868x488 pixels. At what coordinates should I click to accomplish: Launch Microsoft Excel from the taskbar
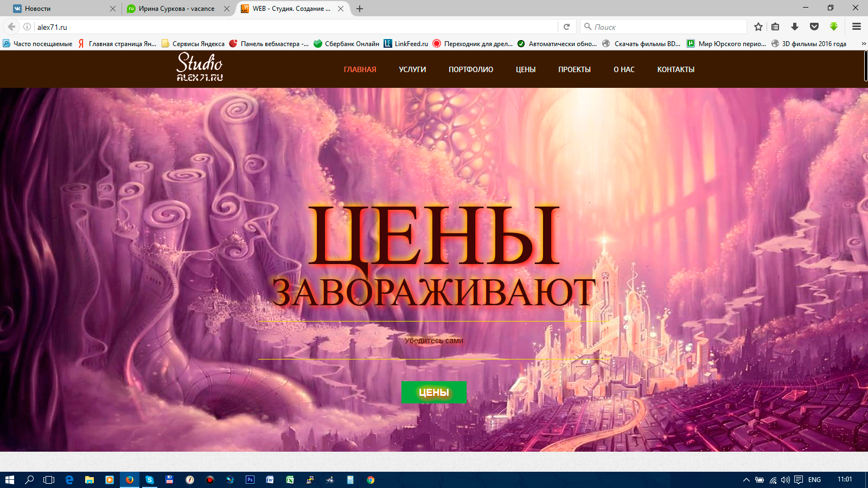point(290,480)
